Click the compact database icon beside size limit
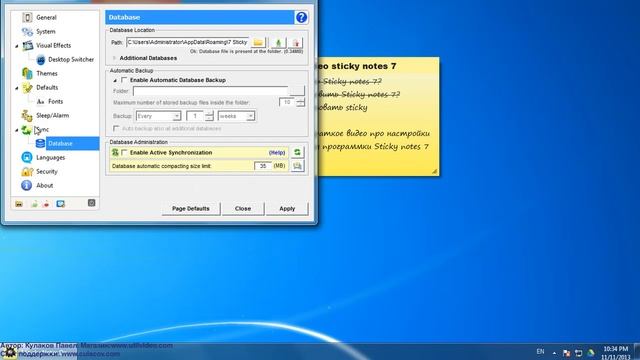This screenshot has height=360, width=640. [297, 166]
